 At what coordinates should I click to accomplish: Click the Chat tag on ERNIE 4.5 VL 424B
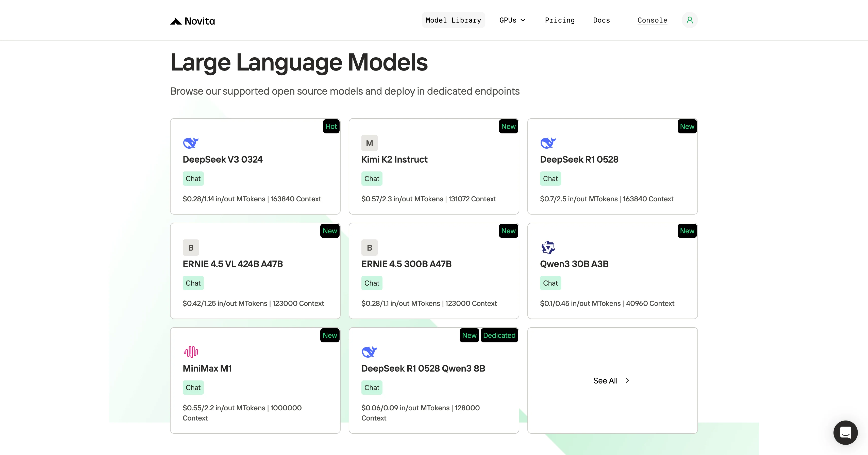click(193, 283)
